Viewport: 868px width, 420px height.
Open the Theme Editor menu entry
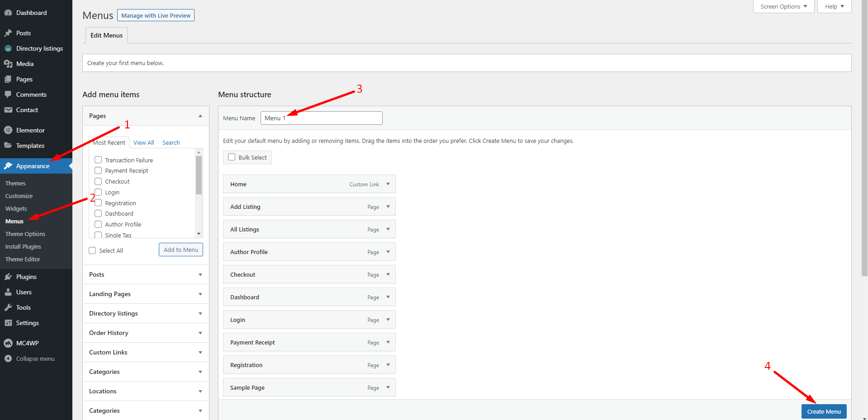[x=22, y=259]
